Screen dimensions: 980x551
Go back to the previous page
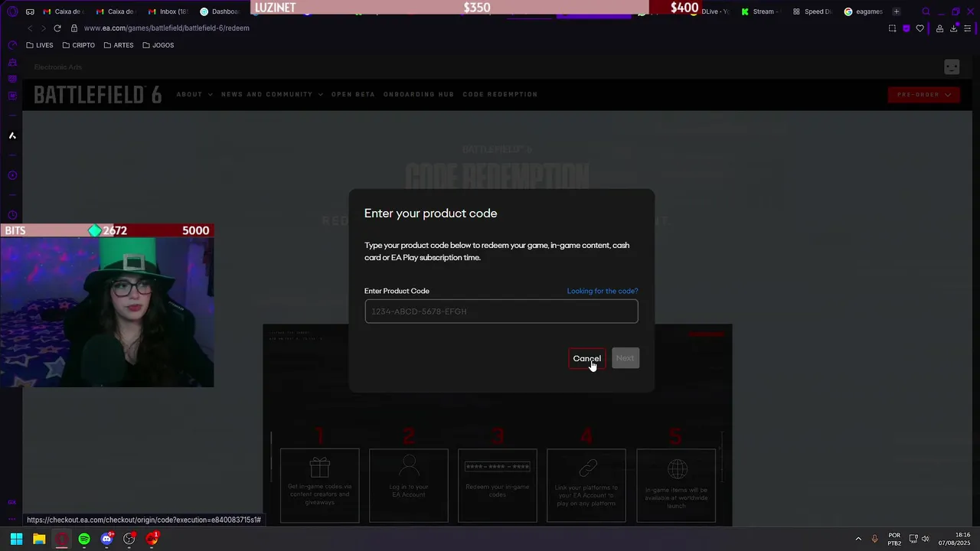pos(30,28)
